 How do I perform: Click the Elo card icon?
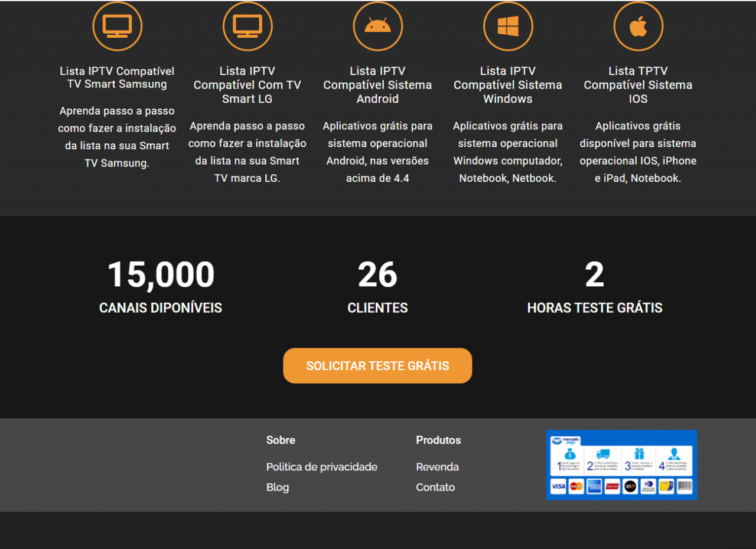coord(630,486)
